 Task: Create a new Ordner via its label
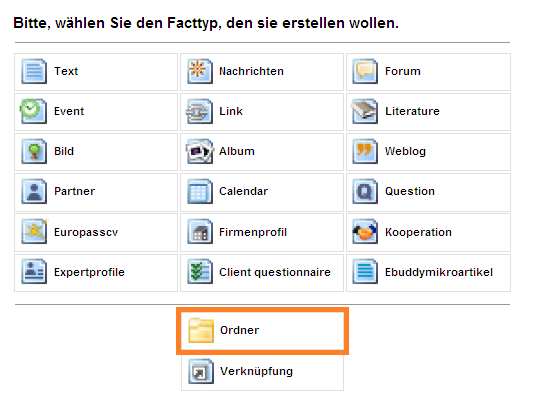pyautogui.click(x=239, y=330)
